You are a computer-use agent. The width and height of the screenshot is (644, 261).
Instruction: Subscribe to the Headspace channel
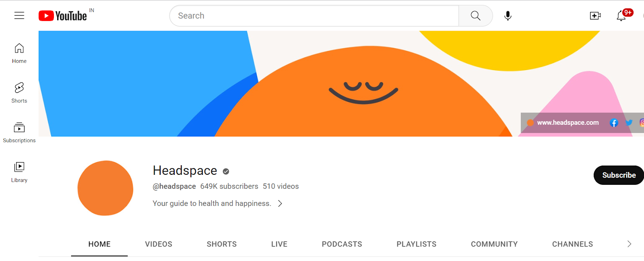(618, 175)
